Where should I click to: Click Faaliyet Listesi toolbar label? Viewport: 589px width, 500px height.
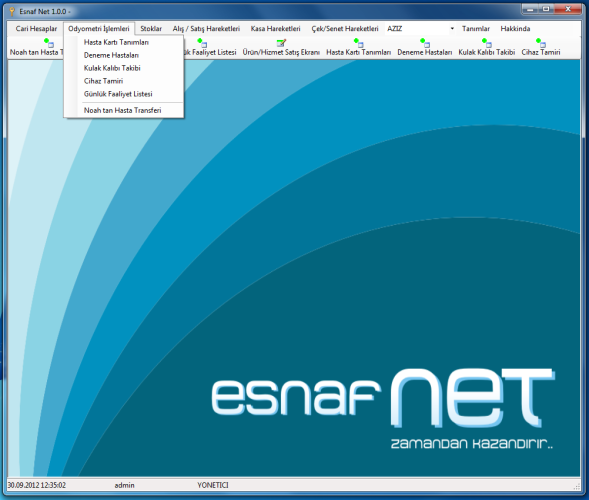click(210, 52)
